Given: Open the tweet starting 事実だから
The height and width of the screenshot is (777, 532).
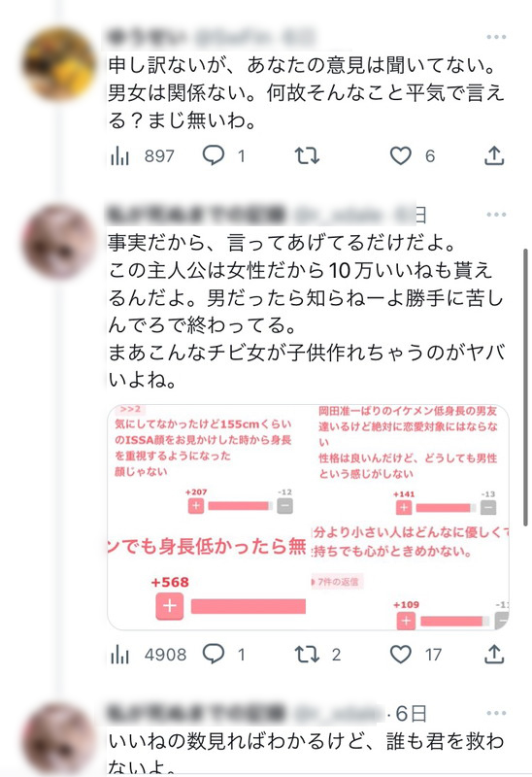Looking at the screenshot, I should point(306,311).
